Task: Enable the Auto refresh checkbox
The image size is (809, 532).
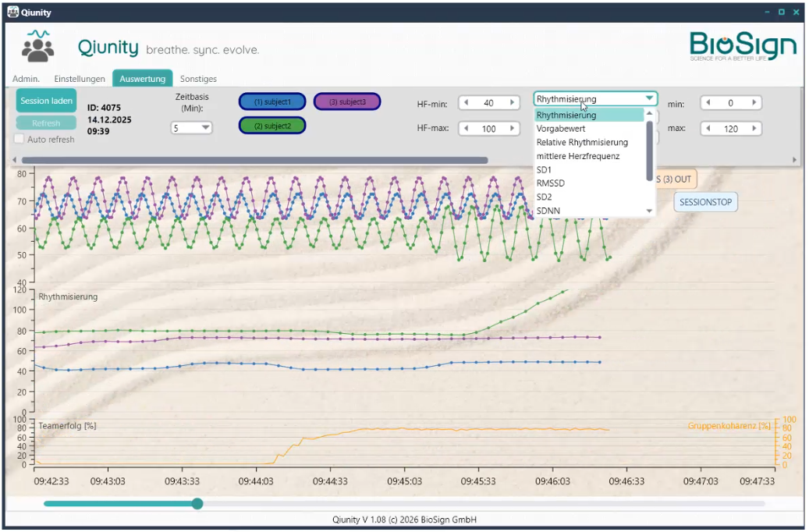Action: tap(20, 140)
